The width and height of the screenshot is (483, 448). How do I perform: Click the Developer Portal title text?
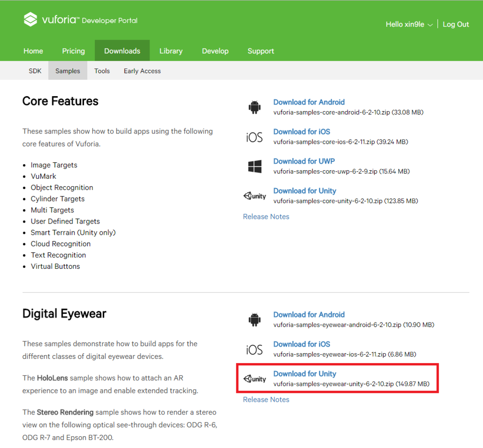tap(109, 21)
